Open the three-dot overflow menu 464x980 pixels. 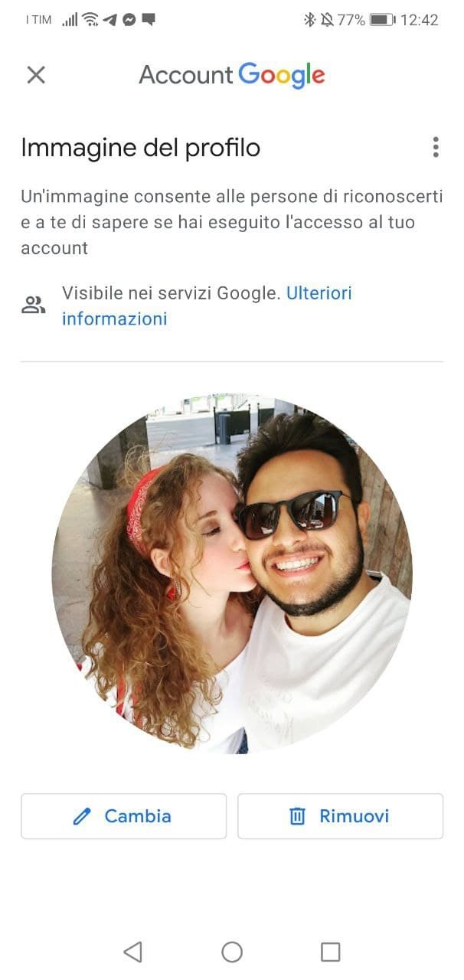click(436, 147)
